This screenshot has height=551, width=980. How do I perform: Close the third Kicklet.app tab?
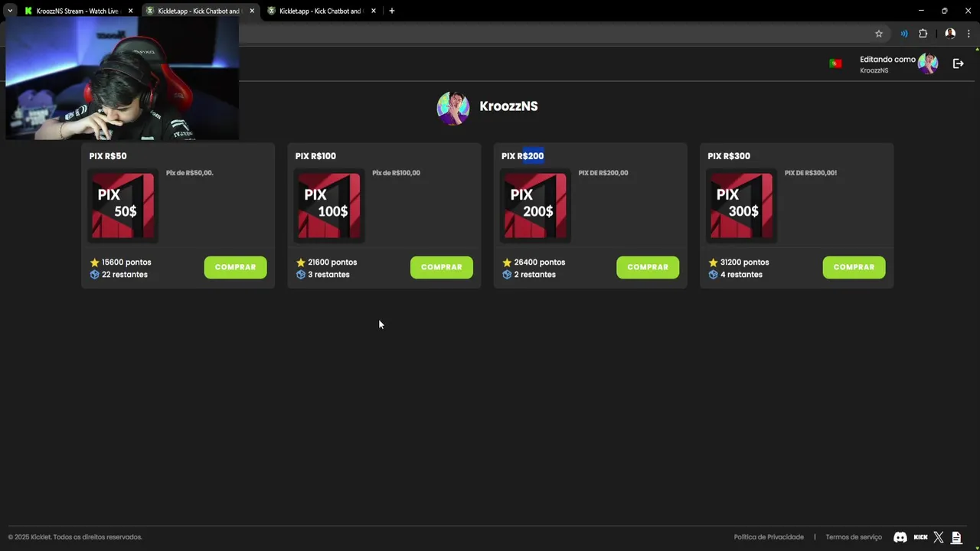coord(374,11)
